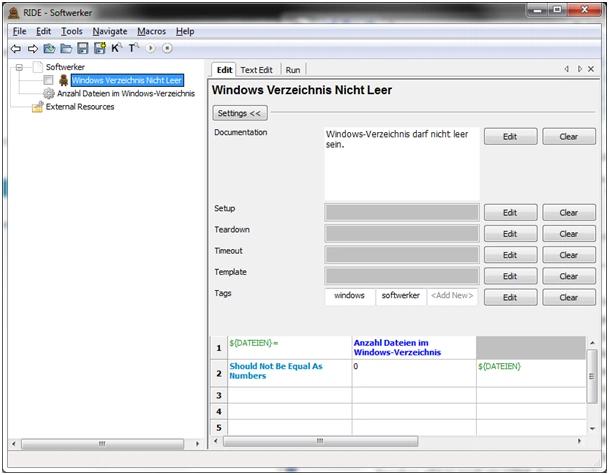Select Anzahl Dateien im Windows-Verzeichnis keyword

pyautogui.click(x=125, y=93)
